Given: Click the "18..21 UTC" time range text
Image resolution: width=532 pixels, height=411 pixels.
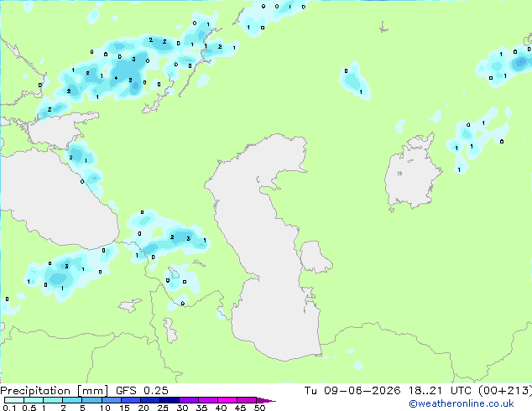Looking at the screenshot, I should tap(440, 391).
